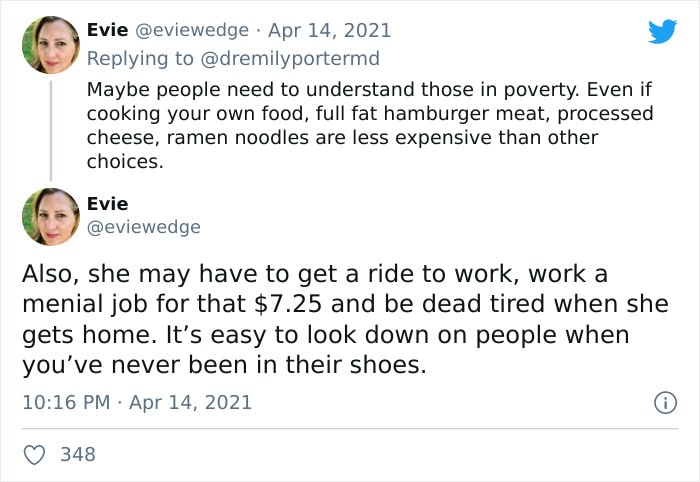Screen dimensions: 700x482
Task: Click the blue Twitter bird logo
Action: click(x=662, y=31)
